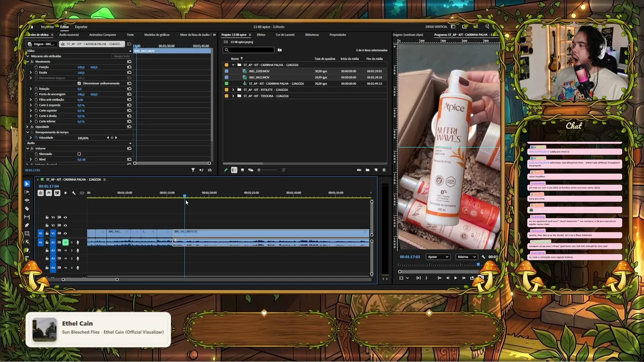
Task: Solo the A2 audio track
Action: [x=71, y=250]
